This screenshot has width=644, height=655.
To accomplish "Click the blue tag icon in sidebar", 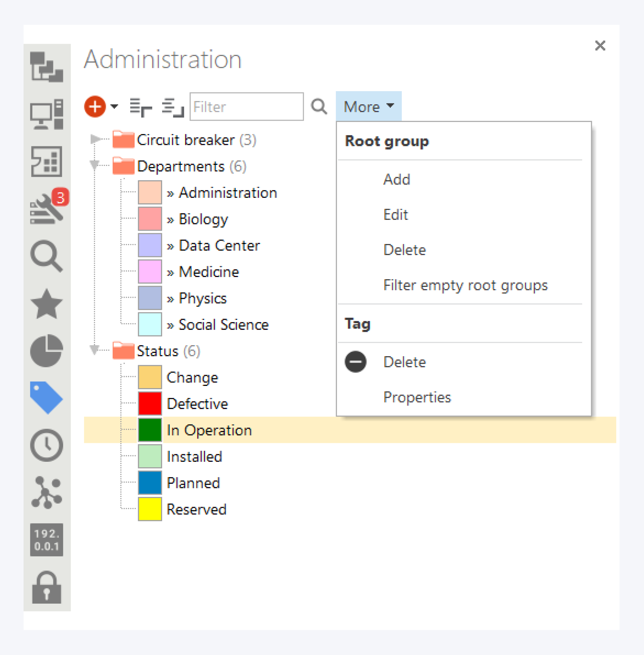I will tap(46, 398).
